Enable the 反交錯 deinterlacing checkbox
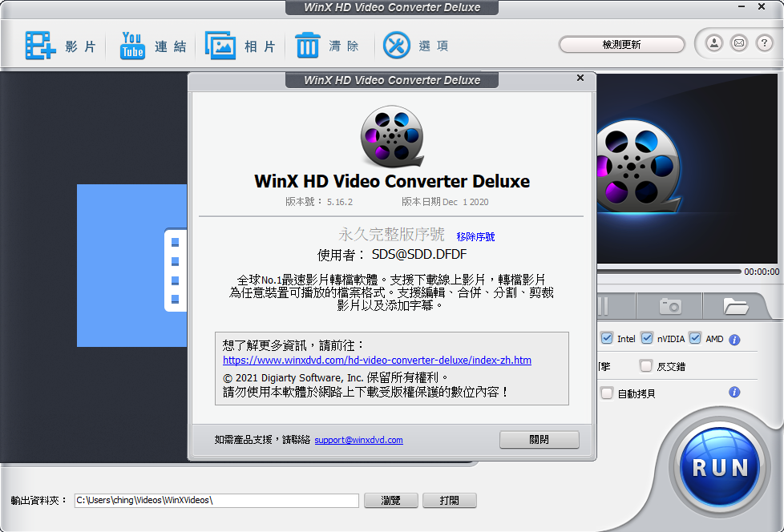The height and width of the screenshot is (532, 784). (x=646, y=366)
